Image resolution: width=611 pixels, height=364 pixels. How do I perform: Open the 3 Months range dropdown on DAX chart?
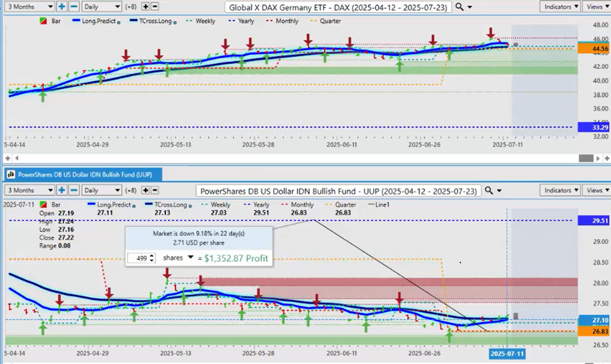[30, 6]
